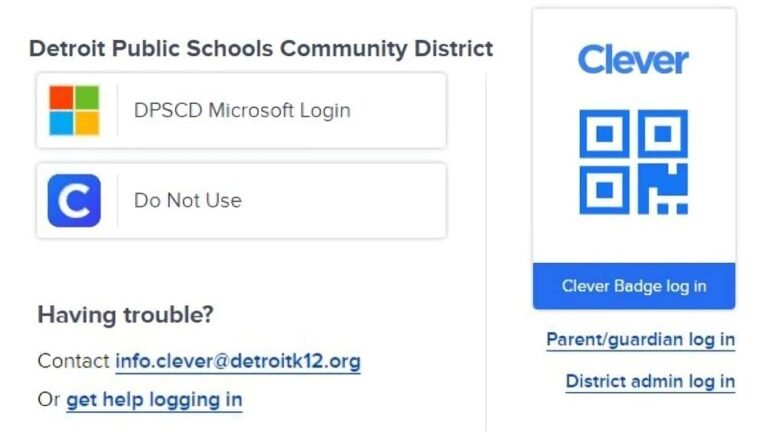Select the DPSCD Microsoft Login text
This screenshot has height=432, width=768.
[242, 110]
